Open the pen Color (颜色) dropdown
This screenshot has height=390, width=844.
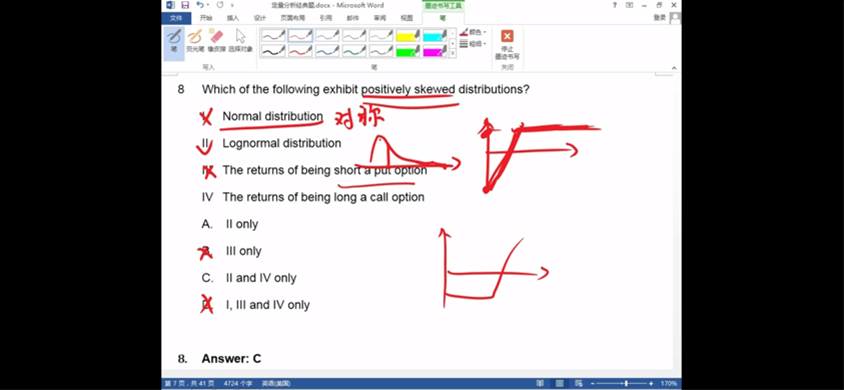473,32
